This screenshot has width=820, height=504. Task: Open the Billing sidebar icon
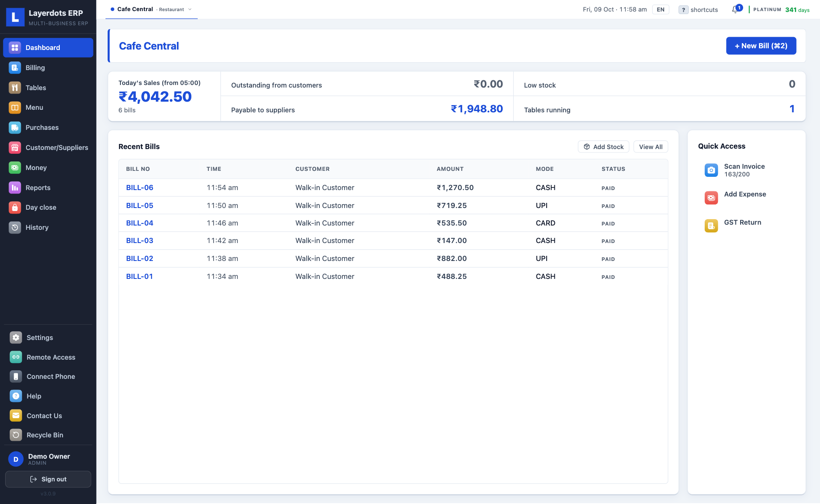15,67
